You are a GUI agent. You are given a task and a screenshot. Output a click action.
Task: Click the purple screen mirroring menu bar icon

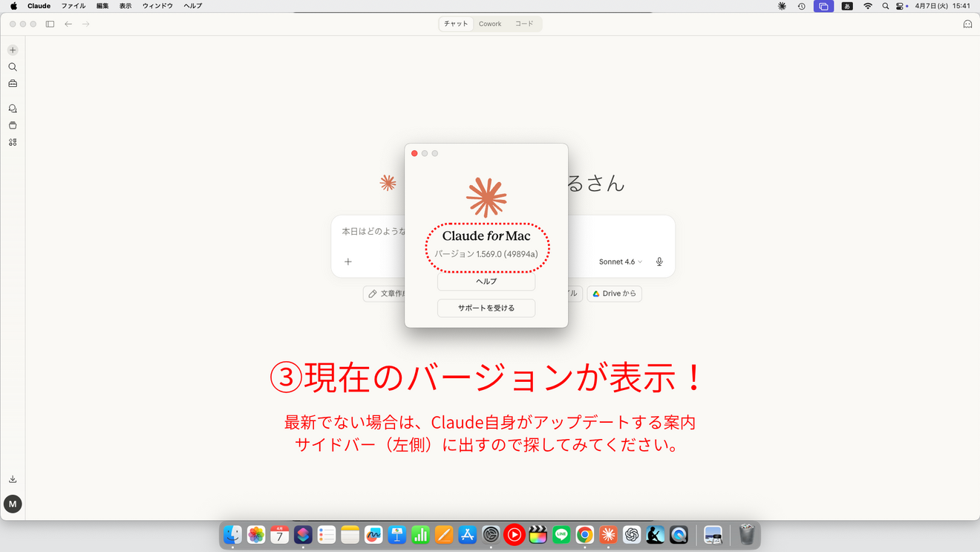(x=823, y=6)
